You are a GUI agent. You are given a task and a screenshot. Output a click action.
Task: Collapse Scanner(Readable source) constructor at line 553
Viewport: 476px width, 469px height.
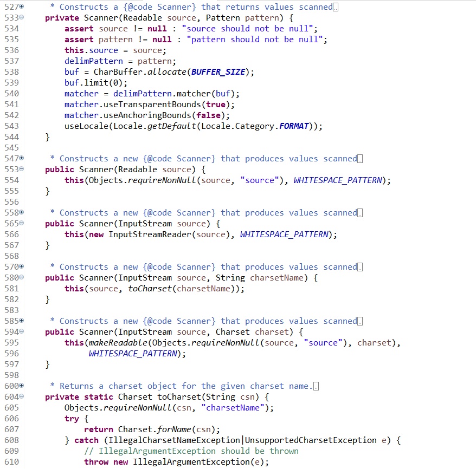(x=22, y=169)
